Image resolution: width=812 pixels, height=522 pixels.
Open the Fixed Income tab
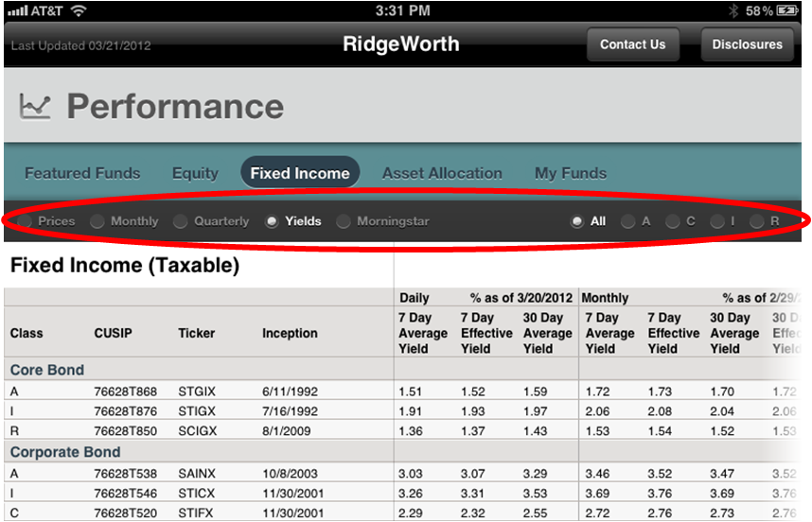pos(300,173)
